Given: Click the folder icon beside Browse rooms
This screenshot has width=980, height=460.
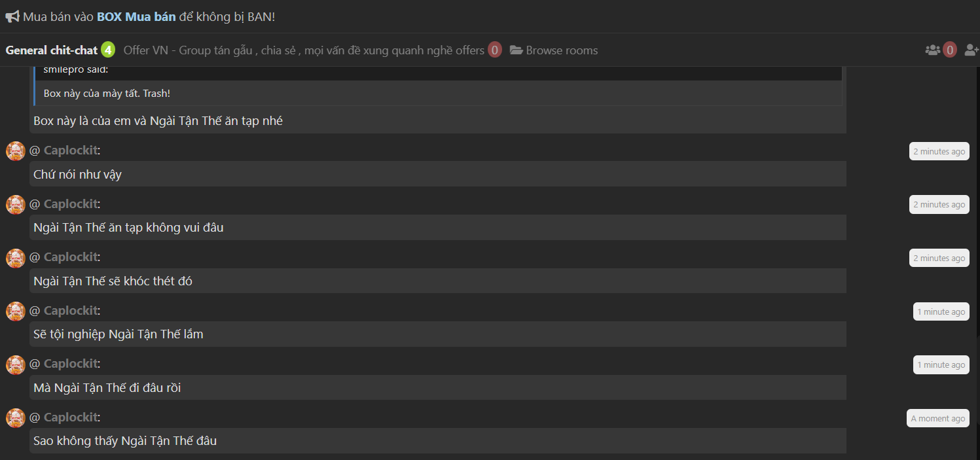Looking at the screenshot, I should click(x=516, y=50).
